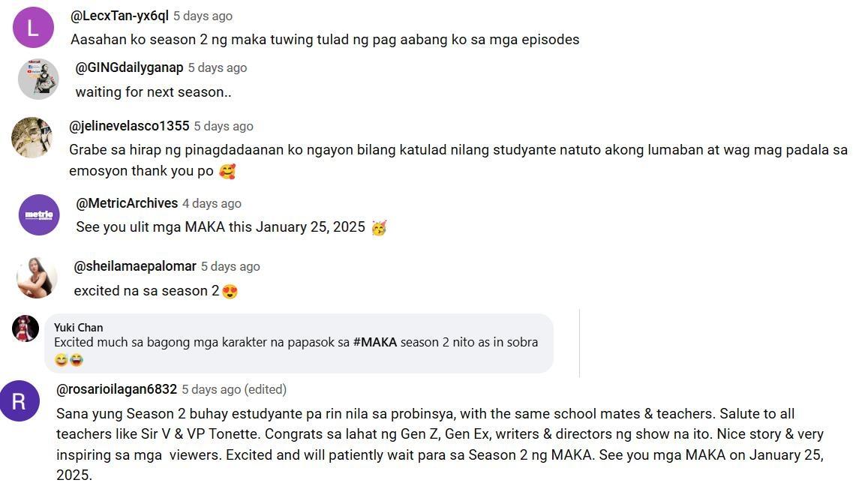
Task: Open the @sheilamaepalomar username link
Action: click(x=135, y=266)
